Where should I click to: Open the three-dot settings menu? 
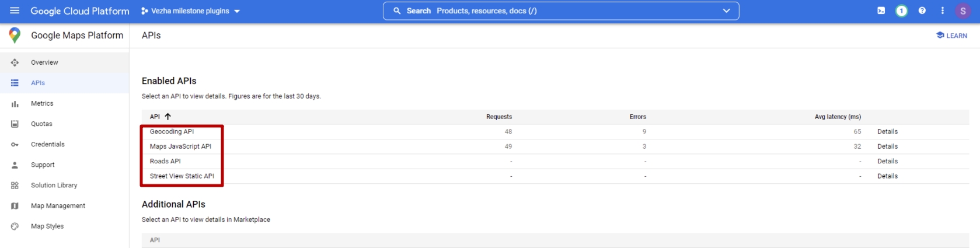pyautogui.click(x=942, y=11)
